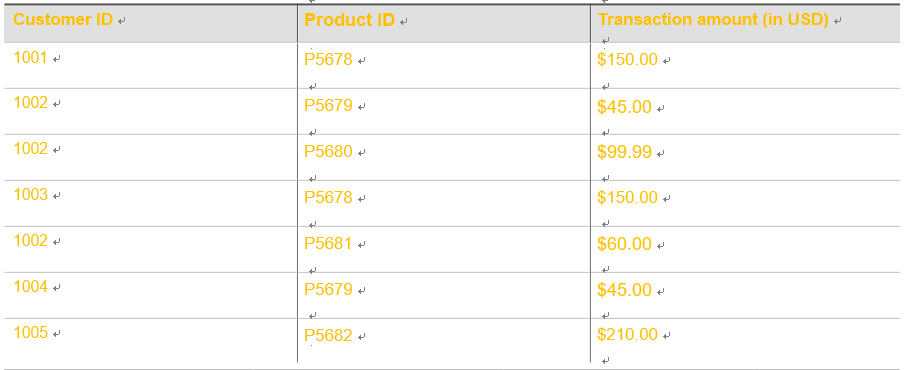Click product P5682 cell
Image resolution: width=906 pixels, height=370 pixels.
click(444, 341)
